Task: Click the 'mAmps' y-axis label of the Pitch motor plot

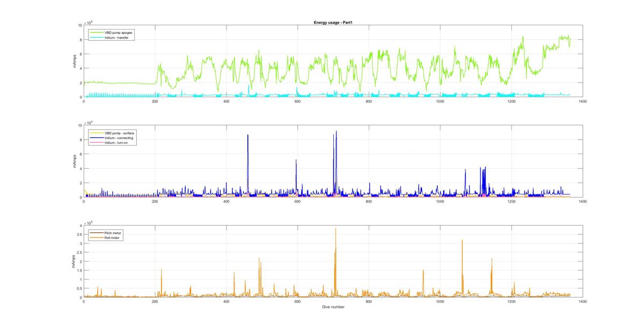Action: [x=75, y=261]
